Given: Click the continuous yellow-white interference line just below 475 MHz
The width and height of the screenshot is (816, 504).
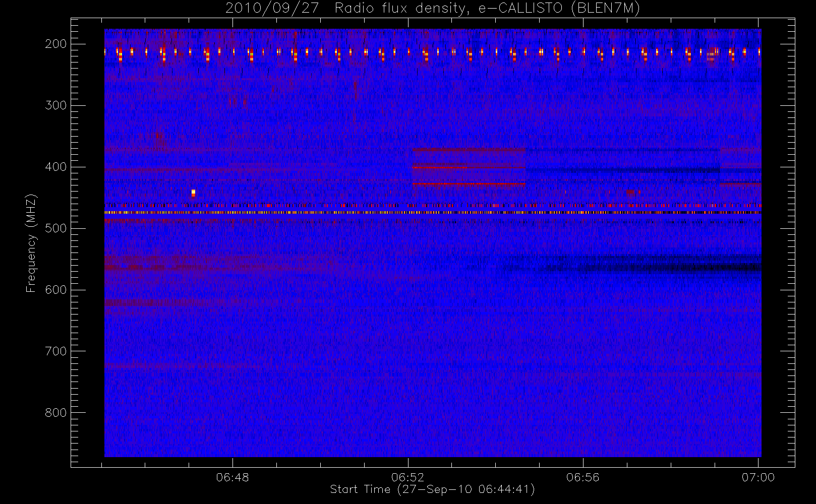Looking at the screenshot, I should pos(433,213).
